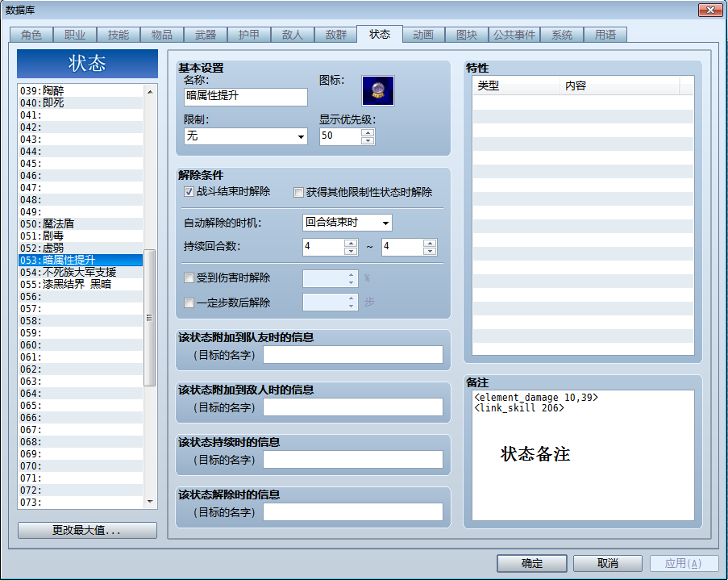Click the 显示优先级 value field
This screenshot has width=728, height=580.
[340, 136]
